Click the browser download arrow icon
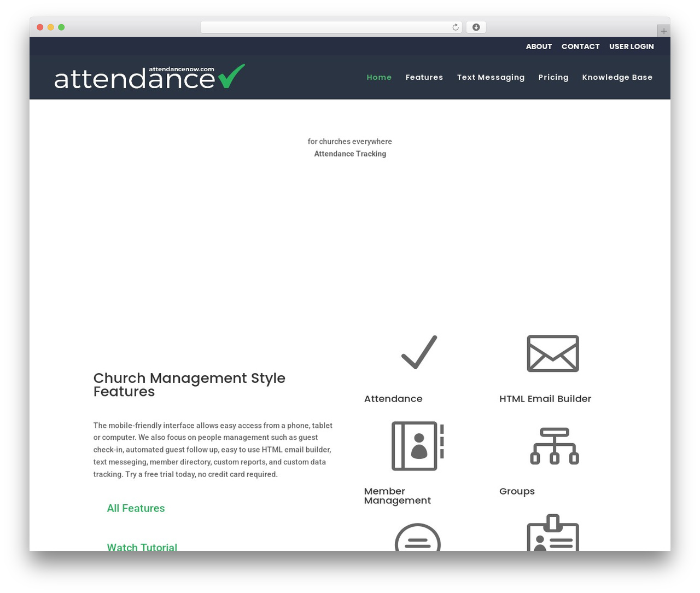Viewport: 700px width, 593px height. point(476,27)
